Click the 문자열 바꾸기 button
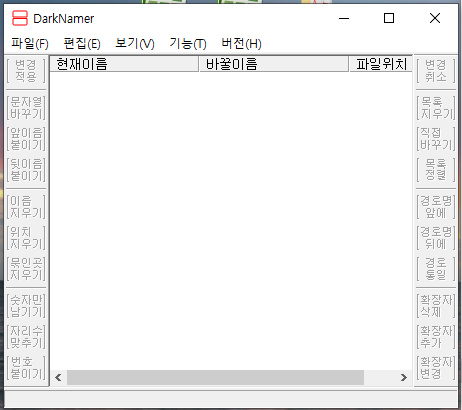 tap(26, 108)
